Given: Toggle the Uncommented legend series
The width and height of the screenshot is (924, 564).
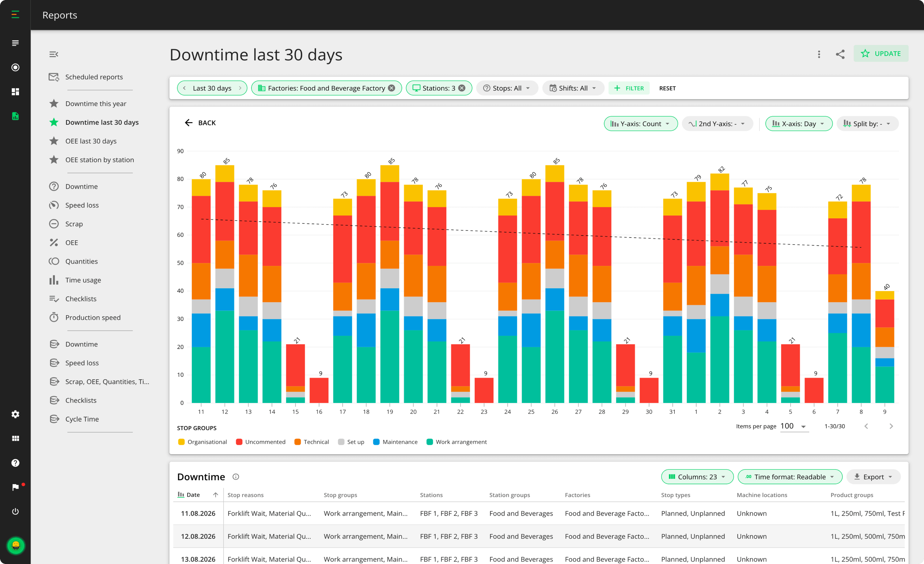Looking at the screenshot, I should pos(261,442).
